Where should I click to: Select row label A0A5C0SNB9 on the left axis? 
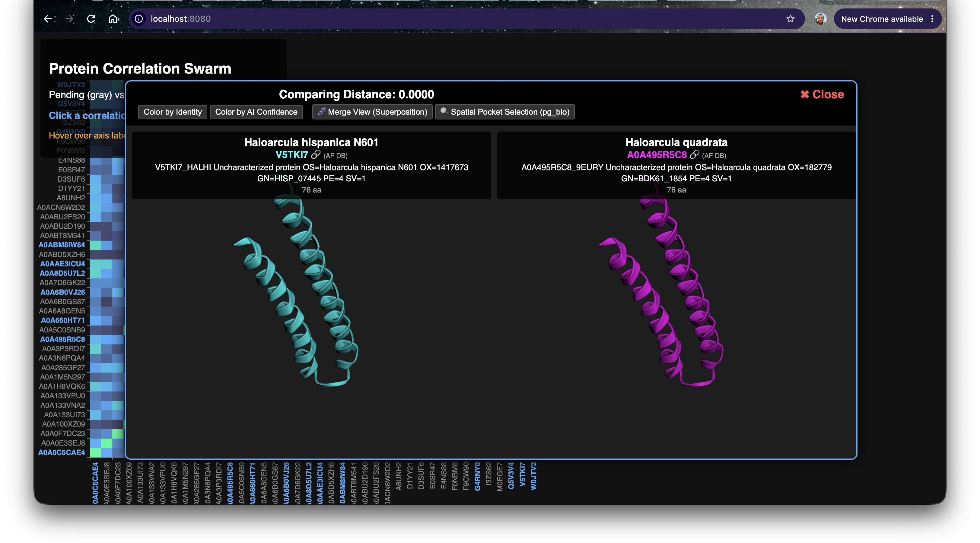(x=62, y=330)
